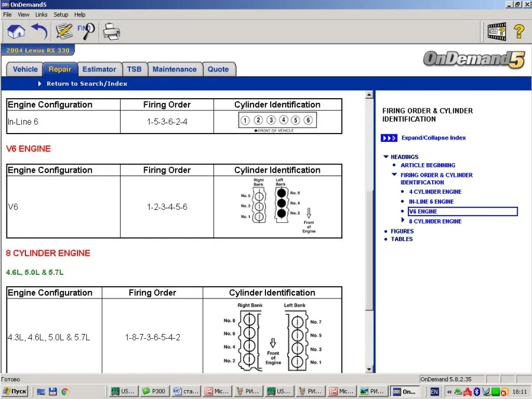The image size is (532, 399).
Task: Select V6 ENGINE in the index
Action: click(x=463, y=212)
